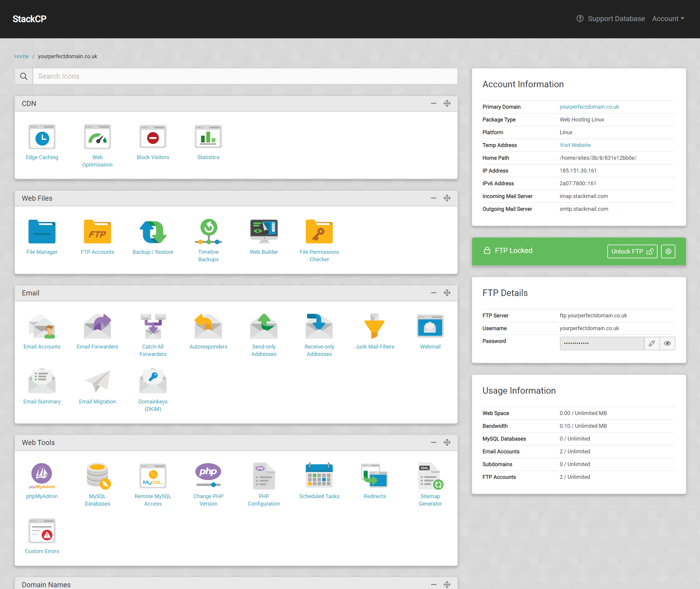Open Junk Mail Filters
Viewport: 700px width, 589px height.
coord(375,332)
